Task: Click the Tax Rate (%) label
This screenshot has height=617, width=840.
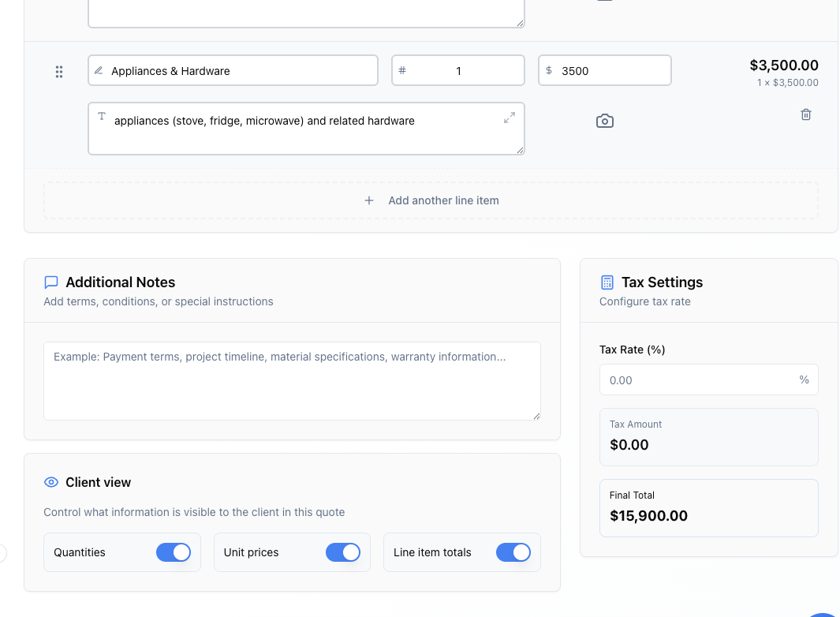Action: point(632,350)
